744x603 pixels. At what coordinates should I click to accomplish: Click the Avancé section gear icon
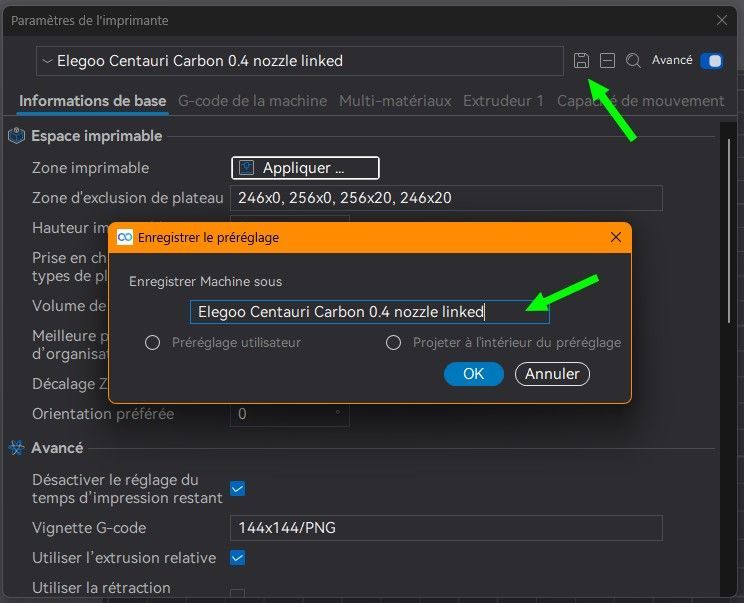point(17,447)
